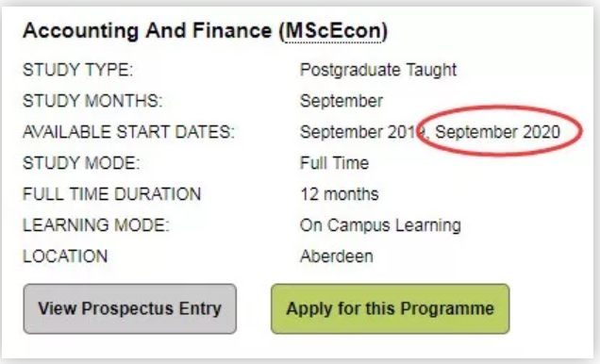Select the 12 months duration value
The height and width of the screenshot is (364, 600).
pyautogui.click(x=340, y=194)
